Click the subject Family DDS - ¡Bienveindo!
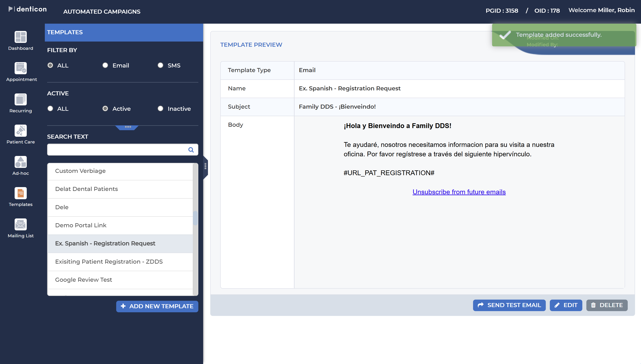 coord(337,107)
